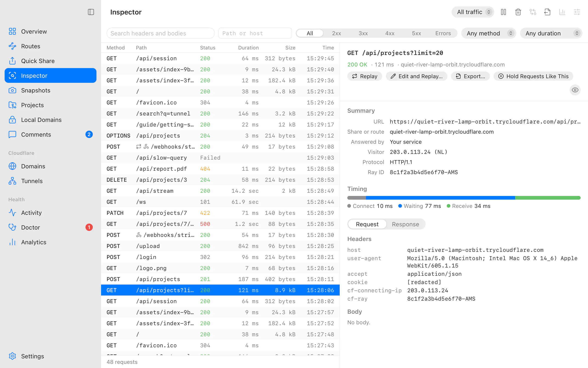Open Snapshots in the sidebar
Viewport: 588px width, 368px height.
pyautogui.click(x=51, y=90)
